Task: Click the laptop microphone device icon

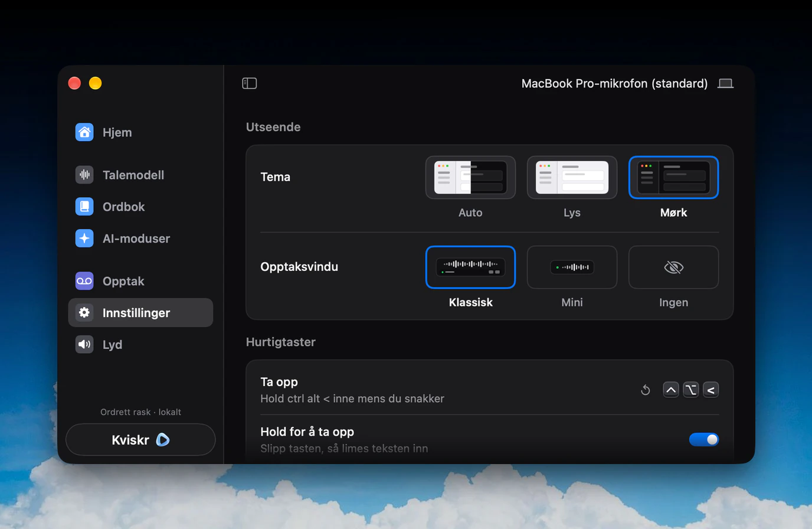Action: (x=725, y=84)
